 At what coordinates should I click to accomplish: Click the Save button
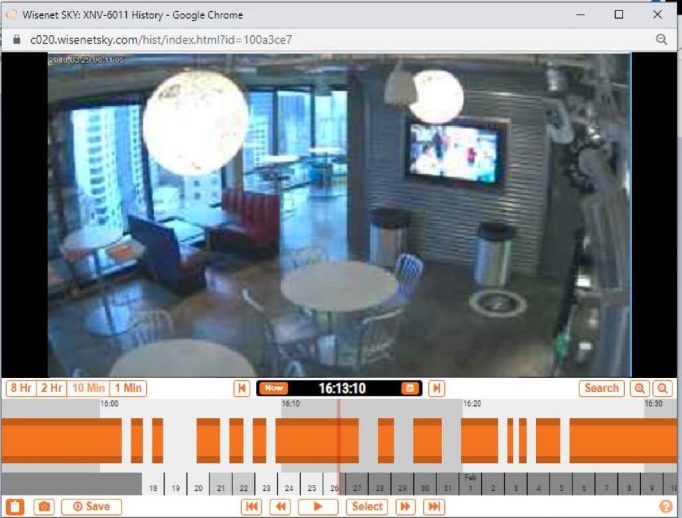coord(91,507)
